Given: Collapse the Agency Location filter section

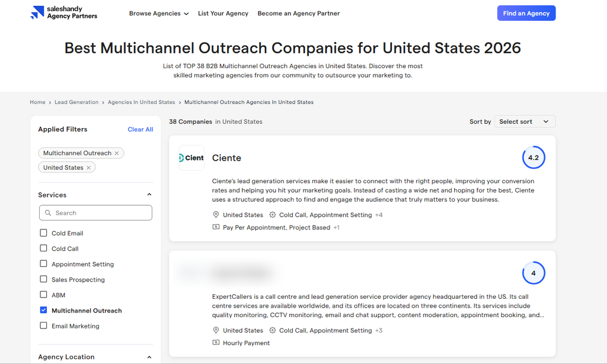Looking at the screenshot, I should coord(149,357).
